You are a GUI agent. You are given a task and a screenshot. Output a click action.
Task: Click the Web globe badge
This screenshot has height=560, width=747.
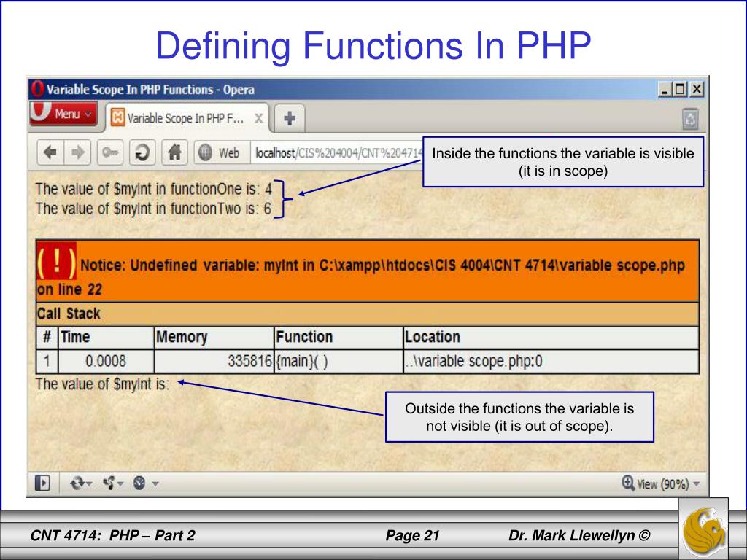[222, 153]
